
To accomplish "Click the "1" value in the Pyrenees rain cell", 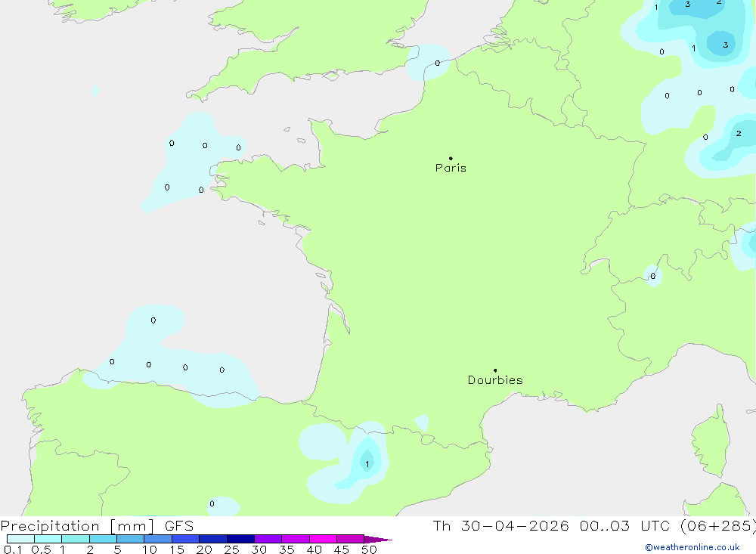I will pyautogui.click(x=367, y=464).
